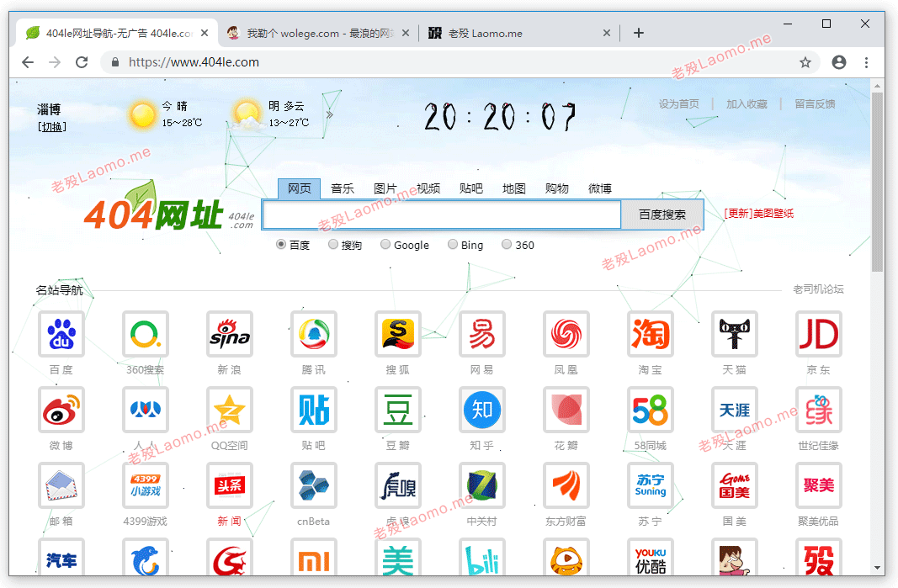Open the 聚美优品 icon
Viewport: 898px width, 588px height.
(819, 485)
